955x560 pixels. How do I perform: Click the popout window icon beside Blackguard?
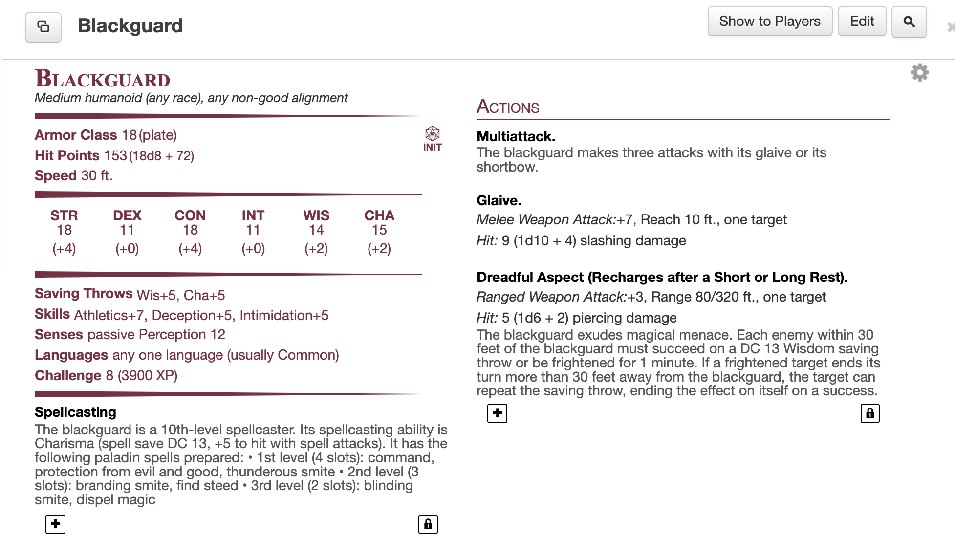[43, 26]
